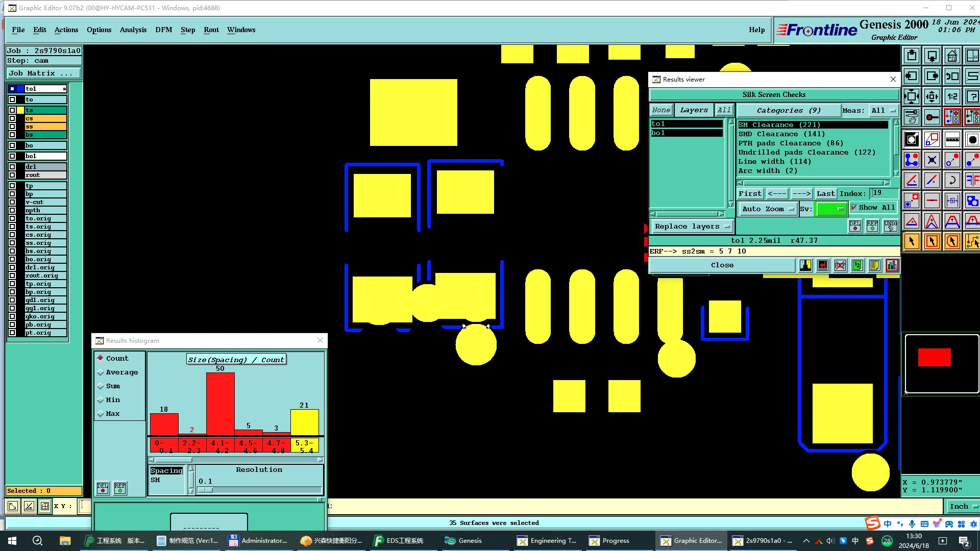Toggle display checkbox for layer ts
Viewport: 980px width, 551px height.
[x=12, y=110]
